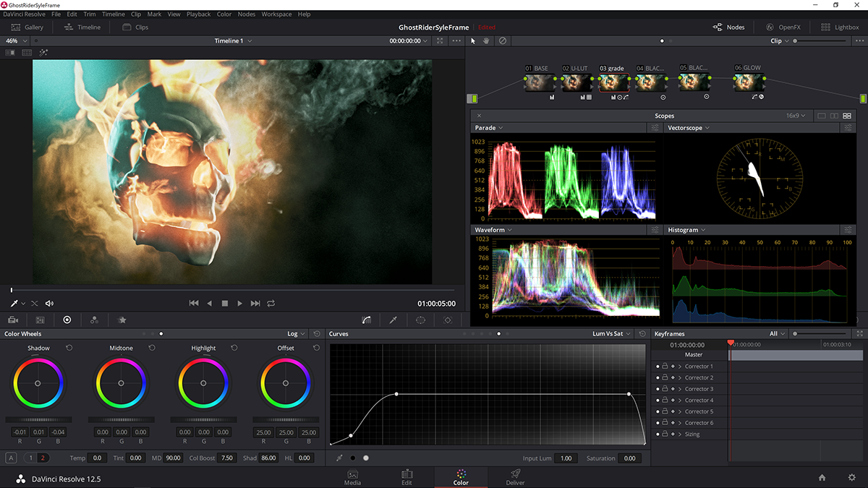Open the viewer zoom 46% dropdown
Viewport: 868px width, 488px height.
(x=16, y=41)
